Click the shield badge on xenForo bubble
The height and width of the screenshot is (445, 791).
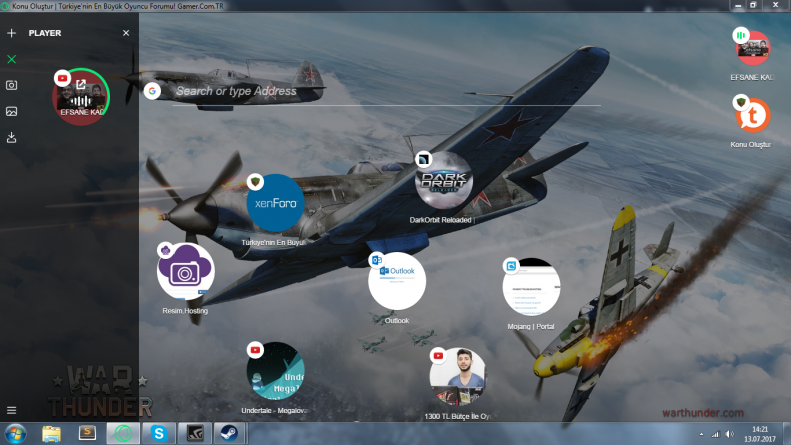(255, 182)
